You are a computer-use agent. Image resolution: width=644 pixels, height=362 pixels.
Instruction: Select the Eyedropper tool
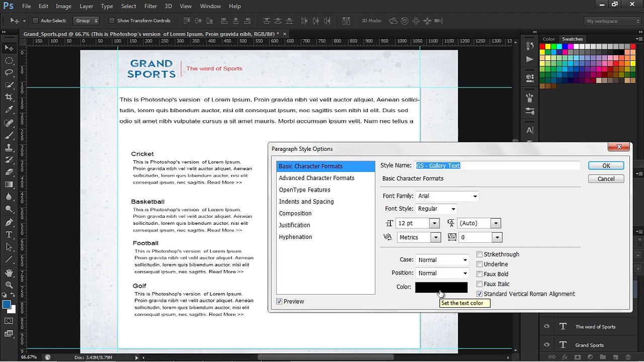(9, 110)
